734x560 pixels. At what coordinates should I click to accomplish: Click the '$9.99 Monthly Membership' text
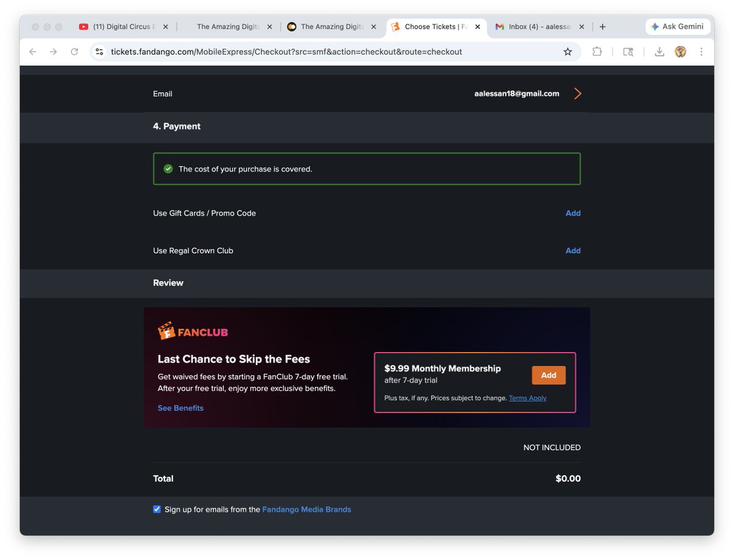click(x=442, y=368)
